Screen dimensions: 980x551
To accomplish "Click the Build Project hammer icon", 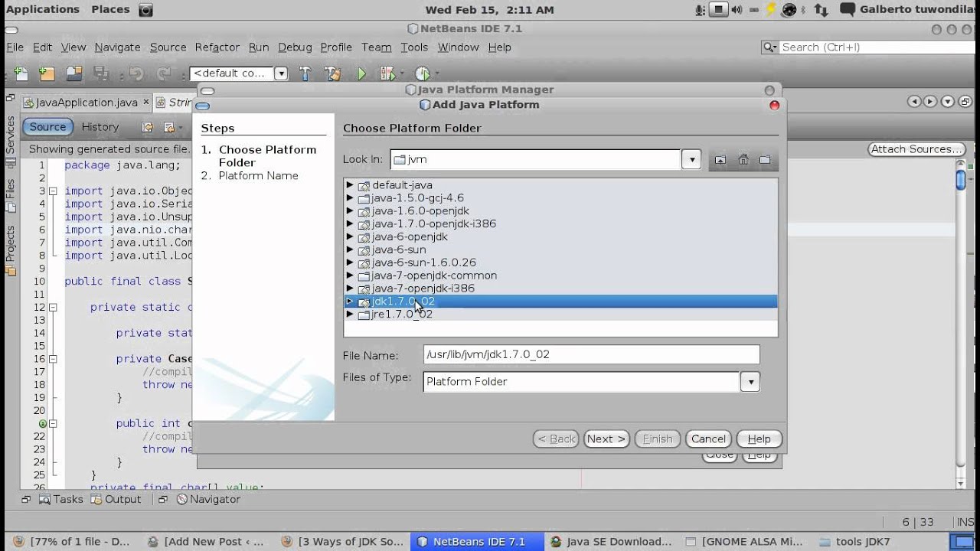I will coord(305,73).
